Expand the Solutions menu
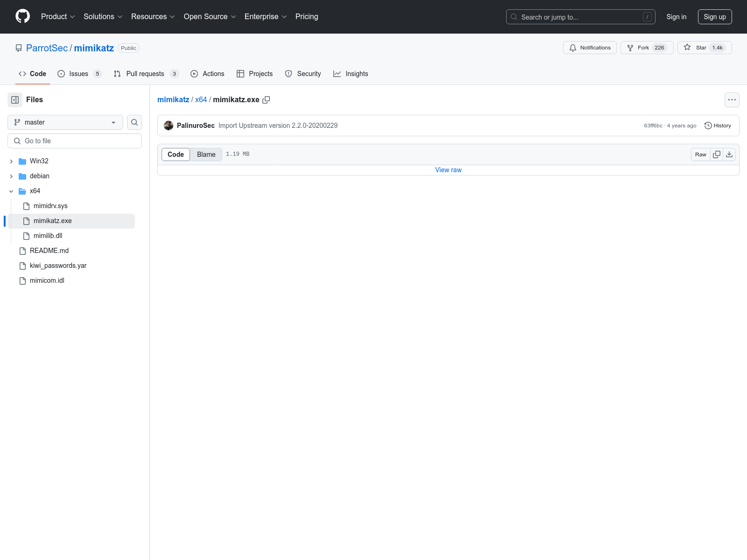The width and height of the screenshot is (747, 560). click(x=103, y=16)
